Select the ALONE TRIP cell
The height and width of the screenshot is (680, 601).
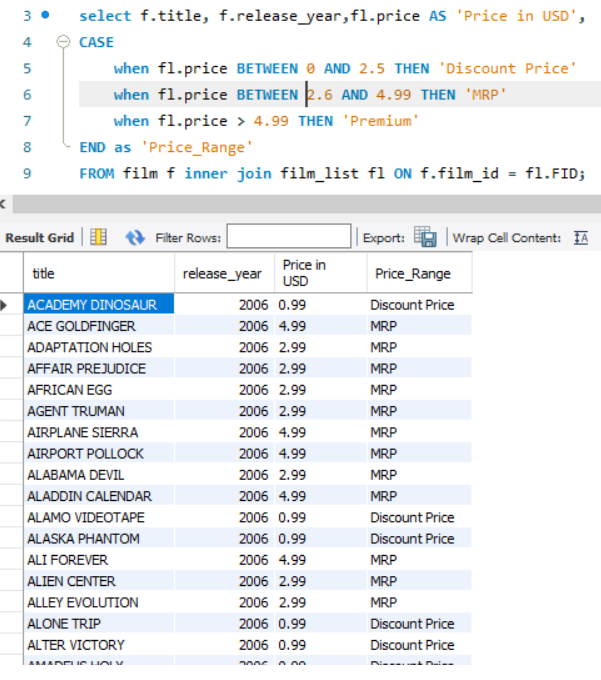coord(99,623)
